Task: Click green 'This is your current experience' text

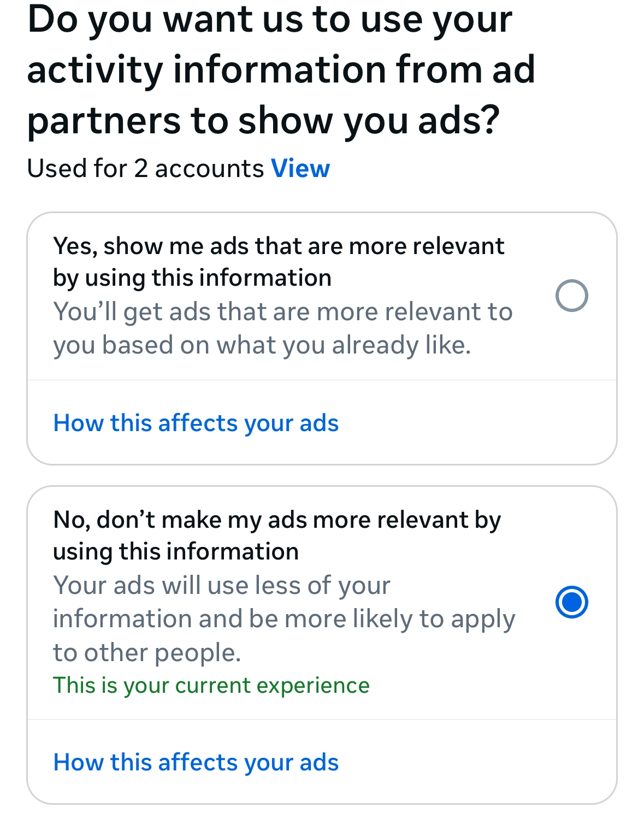Action: pos(211,686)
